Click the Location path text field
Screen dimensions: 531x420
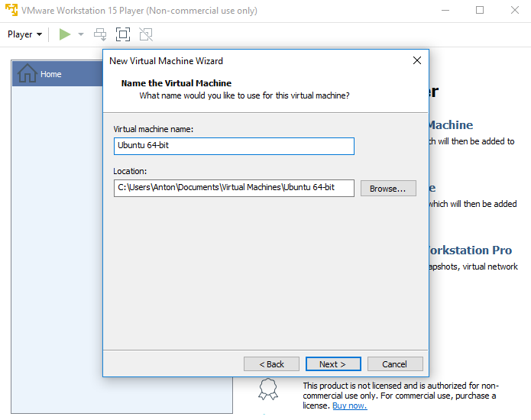point(234,188)
